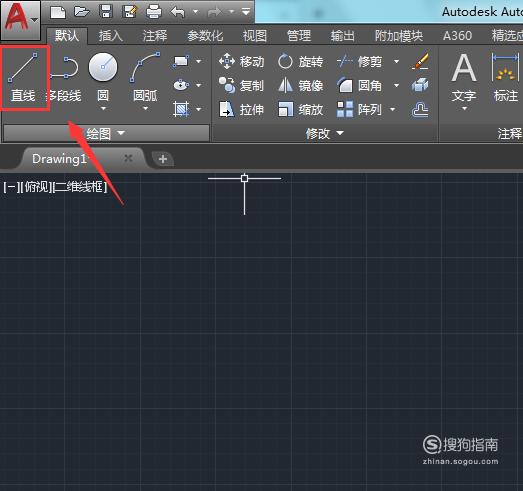
Task: Switch to the 插入 ribbon tab
Action: [111, 35]
